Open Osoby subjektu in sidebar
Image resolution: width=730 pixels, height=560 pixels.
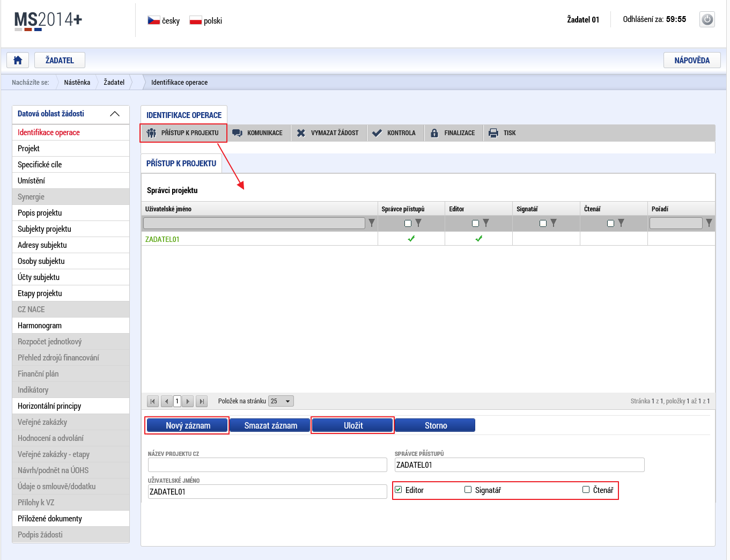(71, 261)
